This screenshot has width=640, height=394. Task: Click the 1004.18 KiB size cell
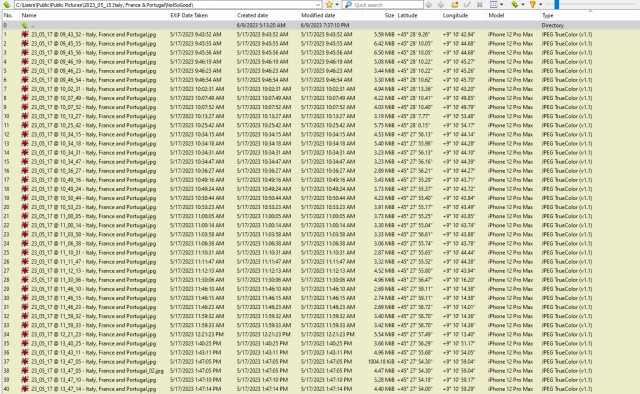381,362
